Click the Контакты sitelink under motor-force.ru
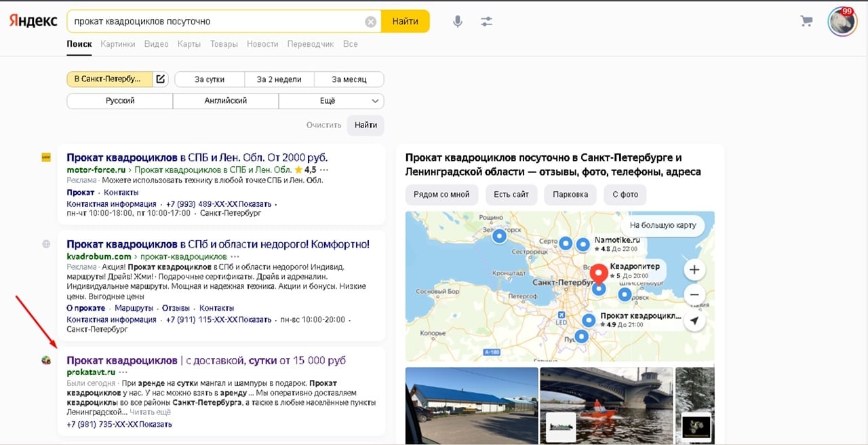 pyautogui.click(x=121, y=193)
